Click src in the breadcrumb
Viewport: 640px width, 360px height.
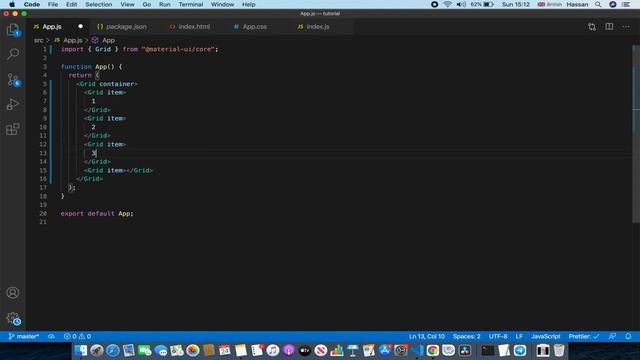38,40
